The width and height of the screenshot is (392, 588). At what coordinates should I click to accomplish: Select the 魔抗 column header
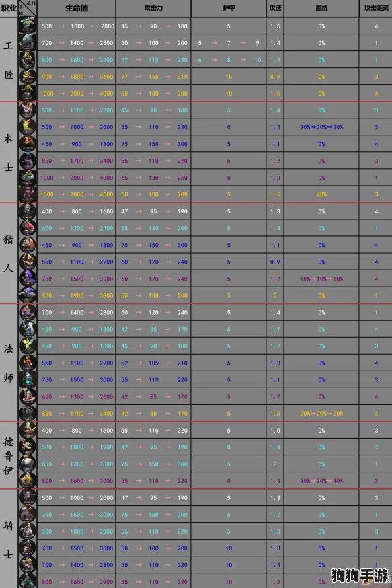(321, 8)
